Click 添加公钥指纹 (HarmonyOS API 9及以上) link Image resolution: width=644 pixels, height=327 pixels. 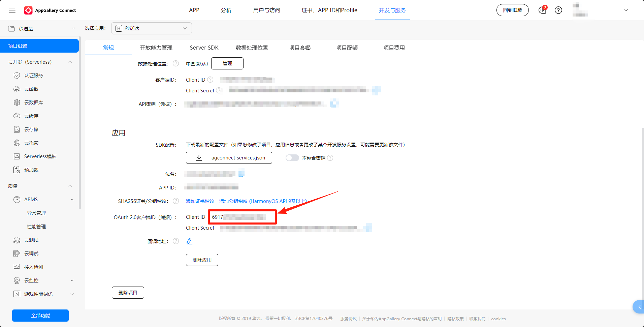(263, 201)
